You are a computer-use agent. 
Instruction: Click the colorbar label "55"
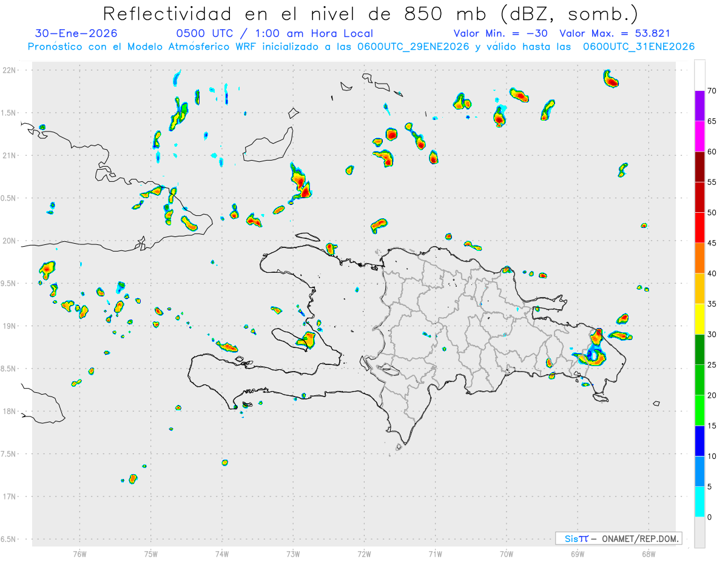[x=712, y=182]
